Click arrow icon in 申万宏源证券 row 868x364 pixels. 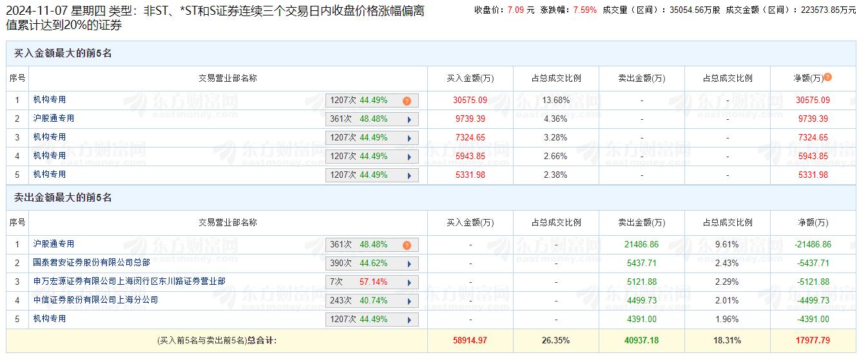coord(409,283)
